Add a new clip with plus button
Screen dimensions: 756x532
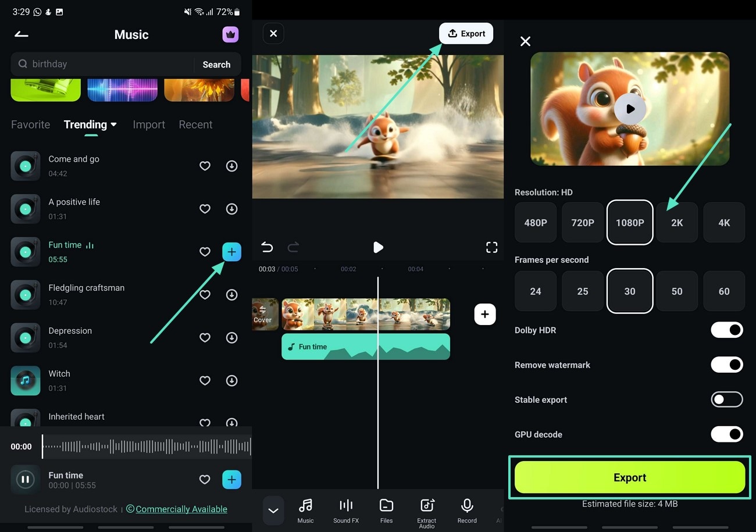(485, 314)
